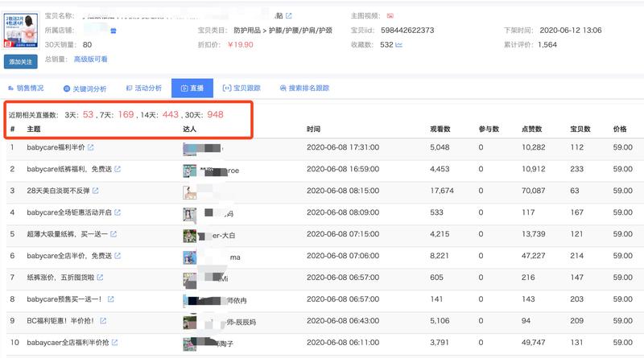This screenshot has width=644, height=358.
Task: Click like count 70,087
Action: pyautogui.click(x=534, y=191)
